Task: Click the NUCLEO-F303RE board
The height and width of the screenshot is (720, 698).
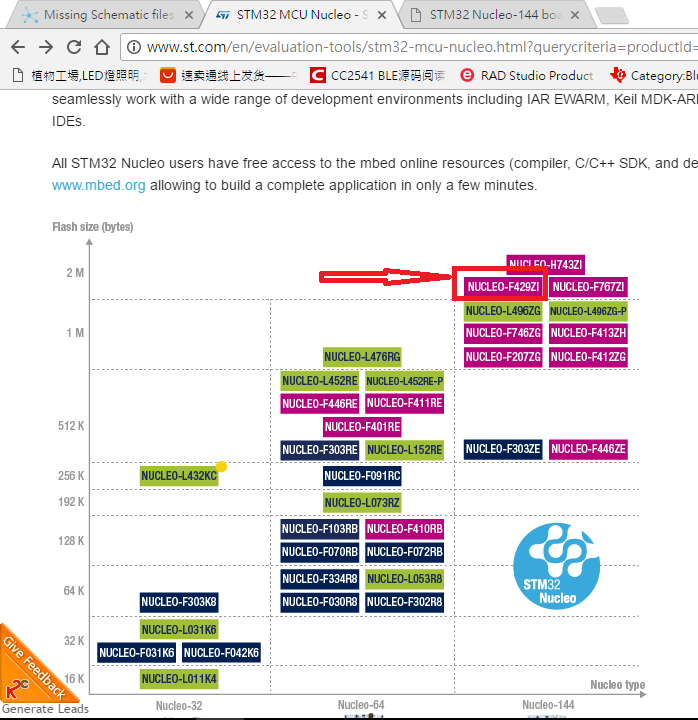Action: pyautogui.click(x=320, y=450)
